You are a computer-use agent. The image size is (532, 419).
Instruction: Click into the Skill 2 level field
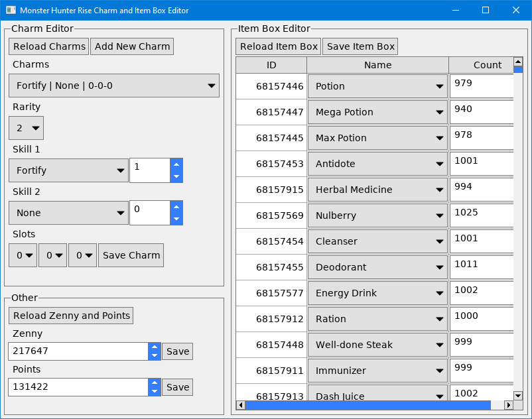coord(150,213)
